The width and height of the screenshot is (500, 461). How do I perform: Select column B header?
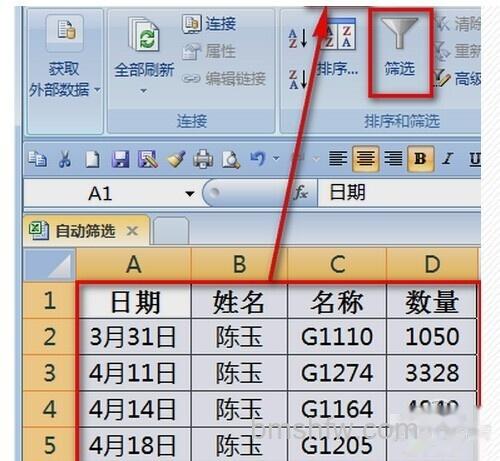pos(239,265)
